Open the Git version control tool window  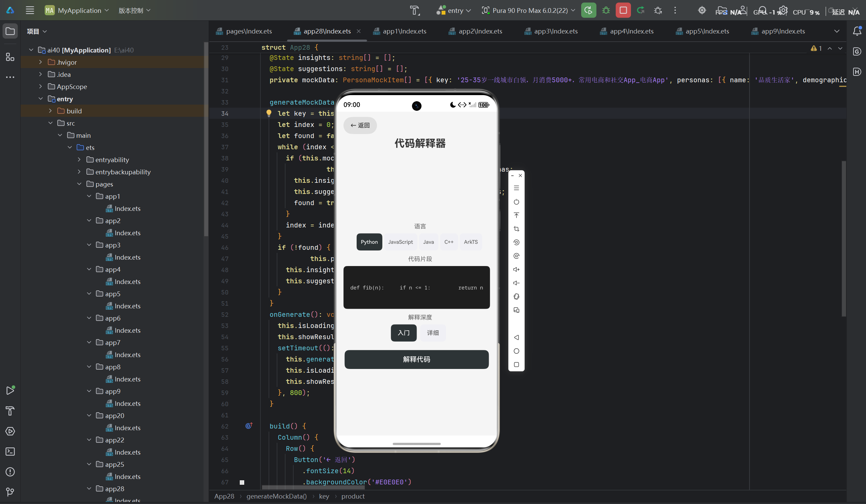(10, 492)
